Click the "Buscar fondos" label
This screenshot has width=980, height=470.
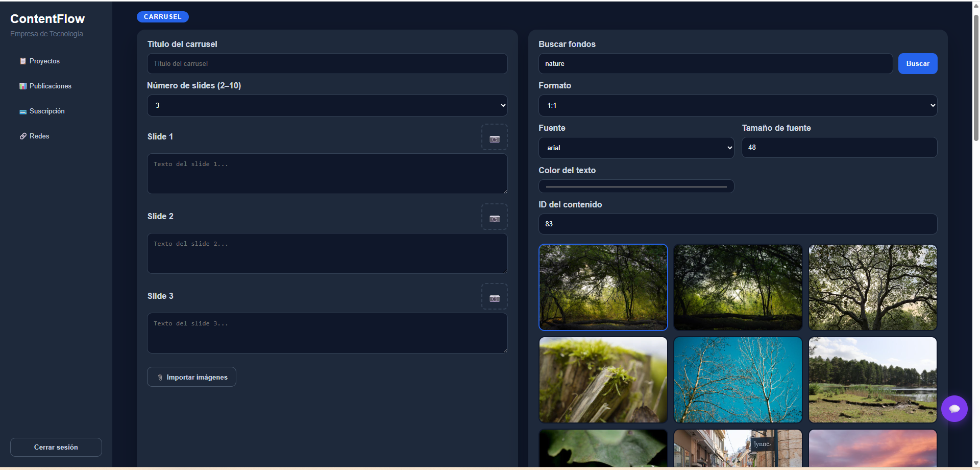pos(567,44)
